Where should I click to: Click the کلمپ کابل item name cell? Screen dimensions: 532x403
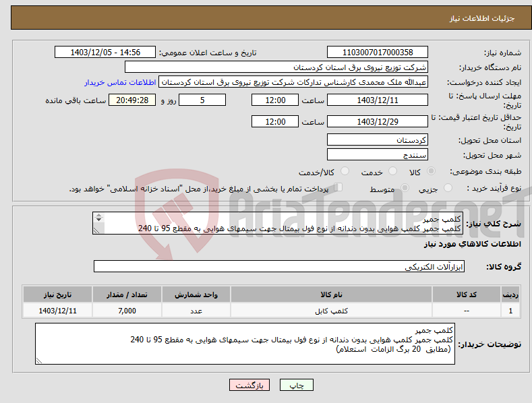(332, 311)
